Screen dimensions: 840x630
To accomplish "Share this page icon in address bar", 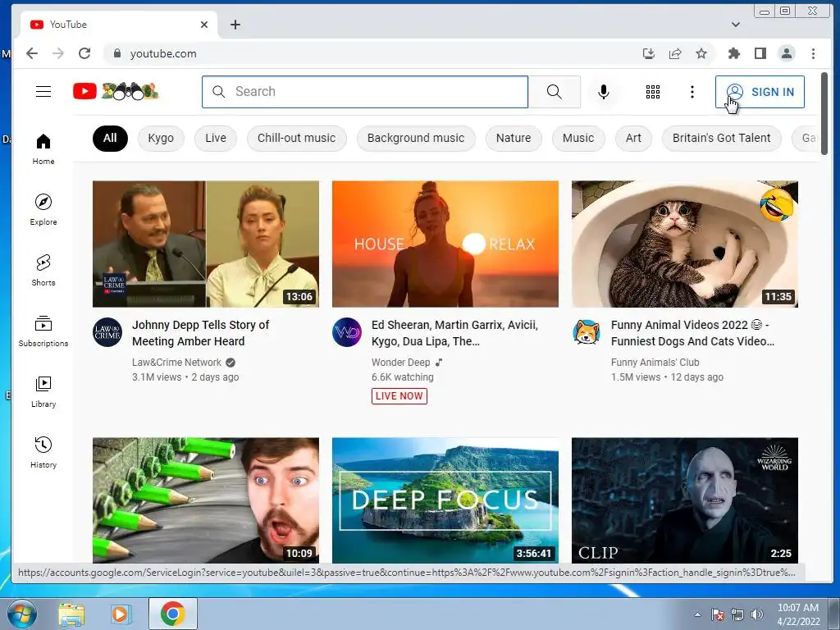I will (675, 53).
